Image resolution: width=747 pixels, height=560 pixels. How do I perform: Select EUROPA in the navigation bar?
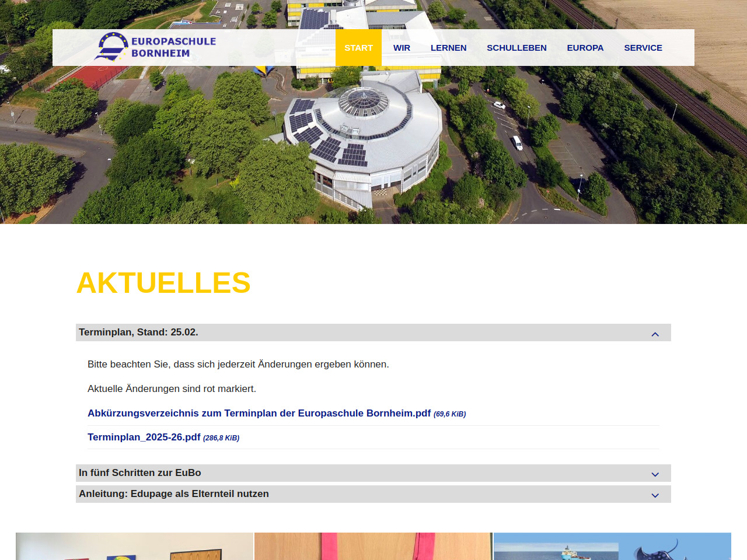(585, 48)
